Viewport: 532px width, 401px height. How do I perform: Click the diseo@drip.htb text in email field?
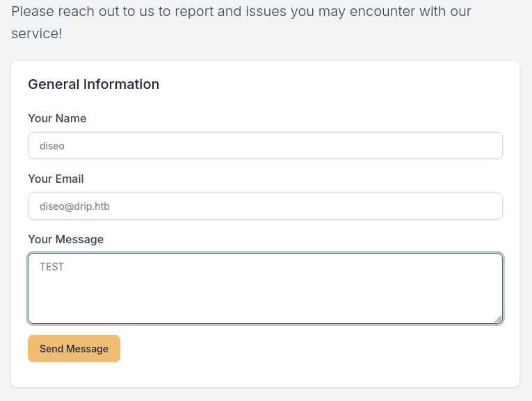click(74, 206)
